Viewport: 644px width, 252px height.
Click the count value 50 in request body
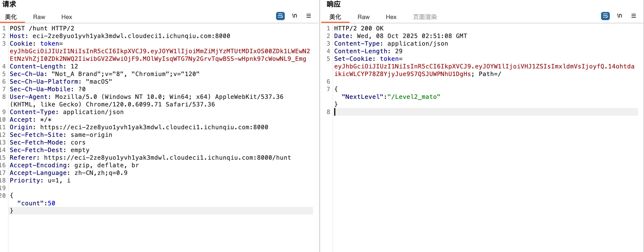pyautogui.click(x=51, y=203)
